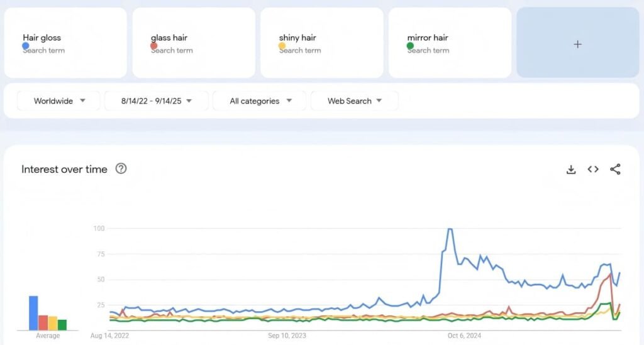
Task: Download the Interest over time chart data
Action: [x=571, y=169]
